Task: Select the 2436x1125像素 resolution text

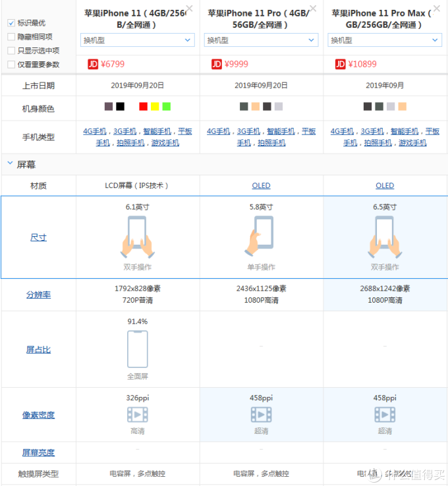Action: tap(261, 289)
